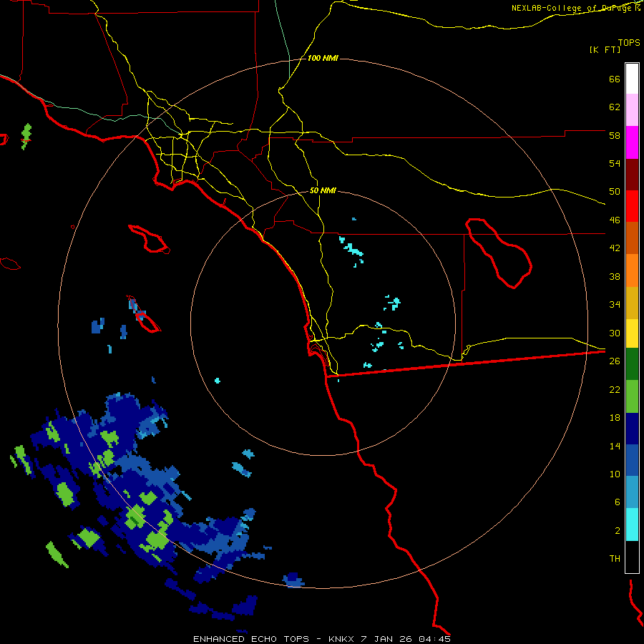Select the yellow legend swatch

click(x=632, y=333)
